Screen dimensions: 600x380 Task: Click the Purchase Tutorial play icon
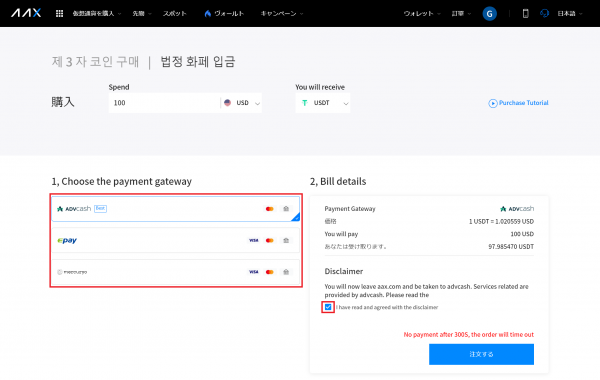click(x=492, y=103)
